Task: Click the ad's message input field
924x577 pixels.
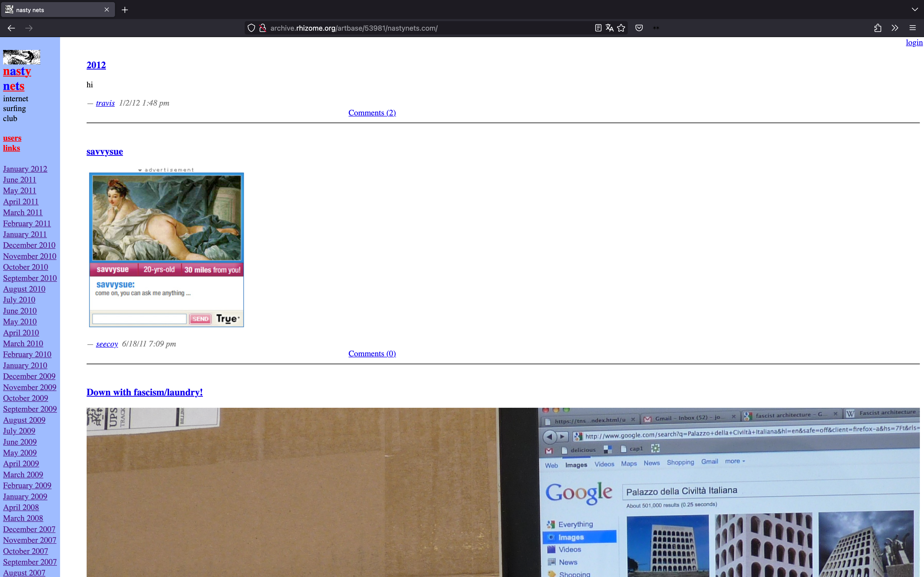Action: [x=139, y=319]
